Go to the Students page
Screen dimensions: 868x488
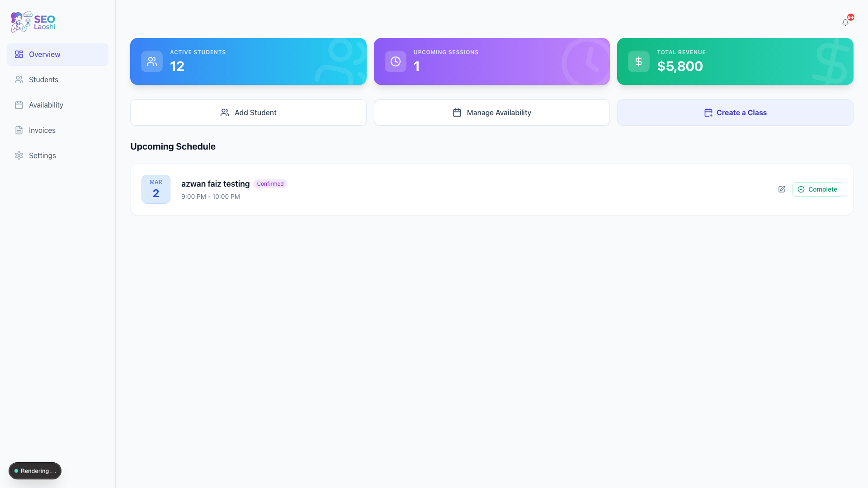[43, 80]
